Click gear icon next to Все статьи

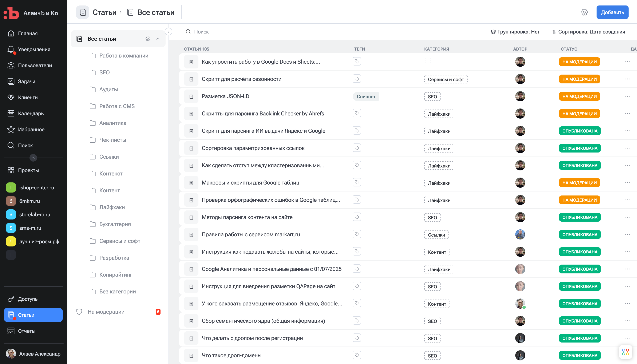(148, 39)
